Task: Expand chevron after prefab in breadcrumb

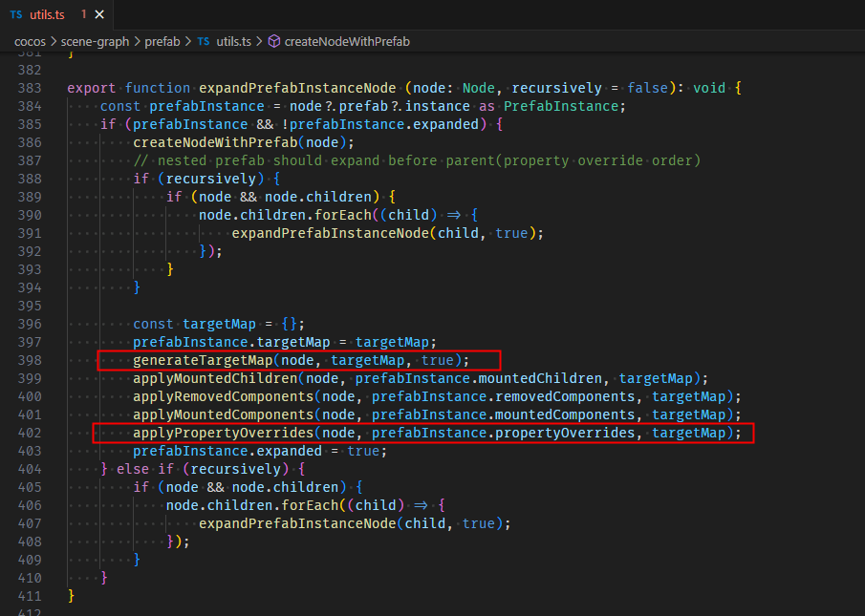Action: (x=188, y=42)
